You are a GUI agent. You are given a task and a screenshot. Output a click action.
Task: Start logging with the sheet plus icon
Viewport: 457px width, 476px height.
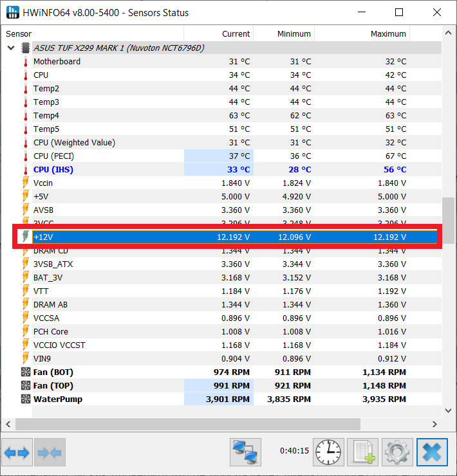click(363, 452)
